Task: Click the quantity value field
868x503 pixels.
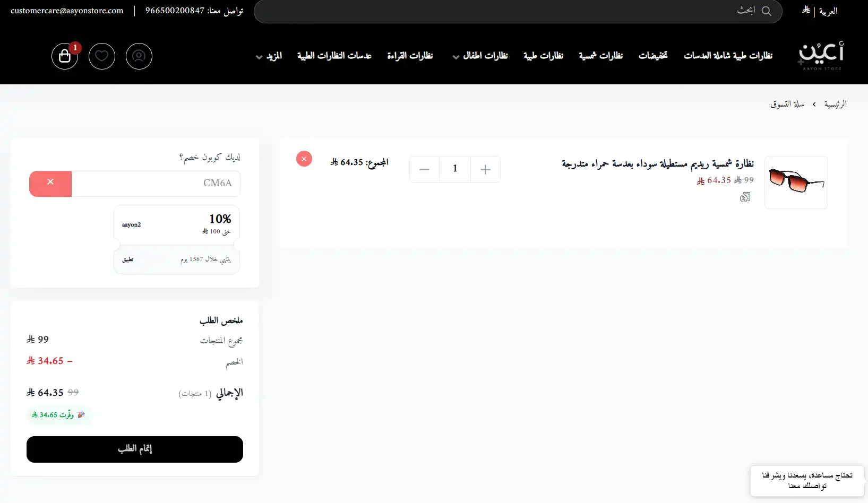Action: point(455,169)
